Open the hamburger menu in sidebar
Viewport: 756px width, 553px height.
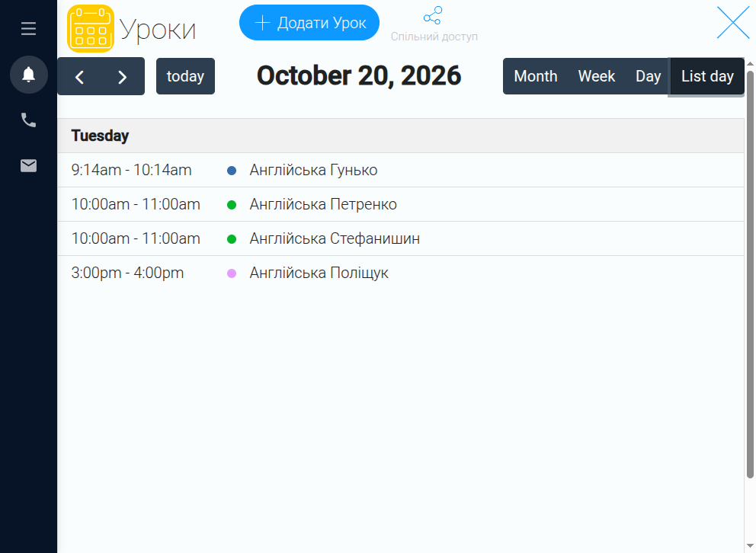(28, 28)
